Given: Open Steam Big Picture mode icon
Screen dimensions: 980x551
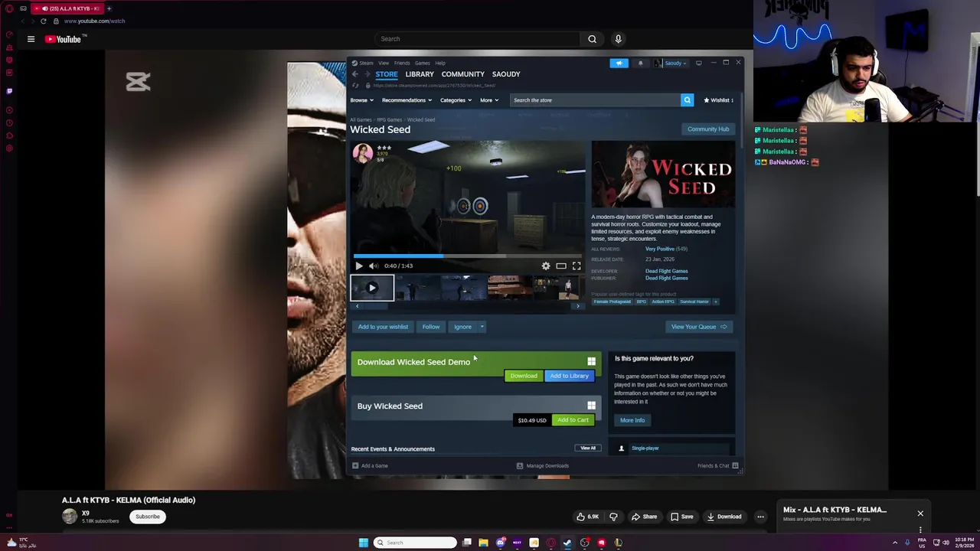Looking at the screenshot, I should coord(698,63).
